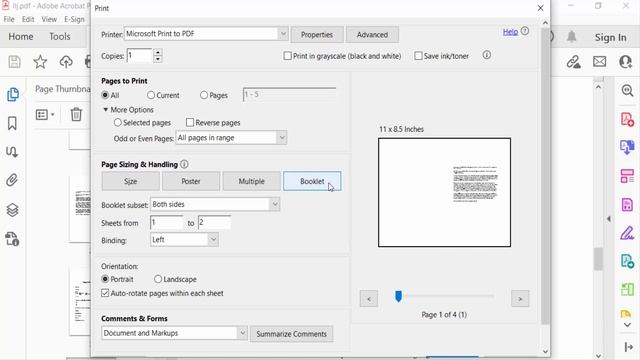Click the notifications bell icon

pos(571,37)
